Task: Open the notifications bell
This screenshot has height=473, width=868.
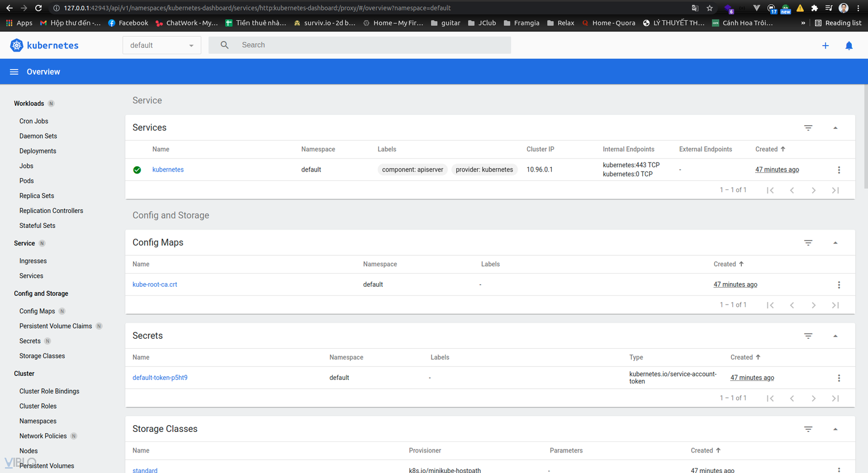Action: click(x=849, y=46)
